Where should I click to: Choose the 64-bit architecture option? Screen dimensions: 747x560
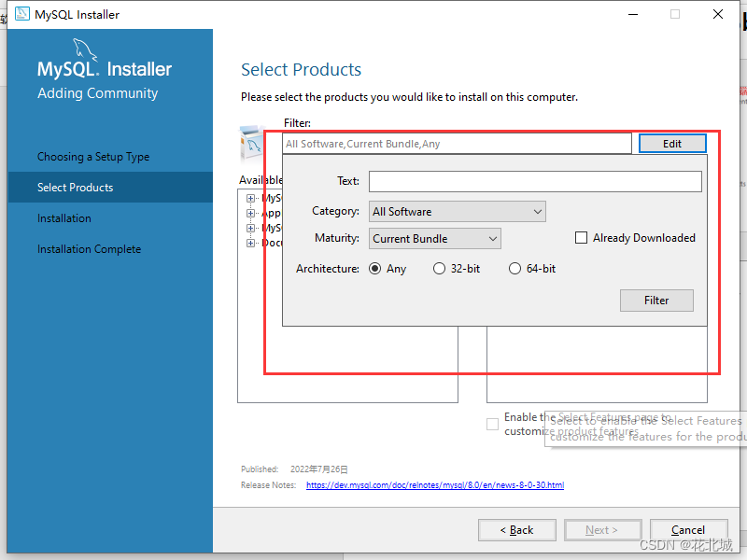click(x=514, y=269)
